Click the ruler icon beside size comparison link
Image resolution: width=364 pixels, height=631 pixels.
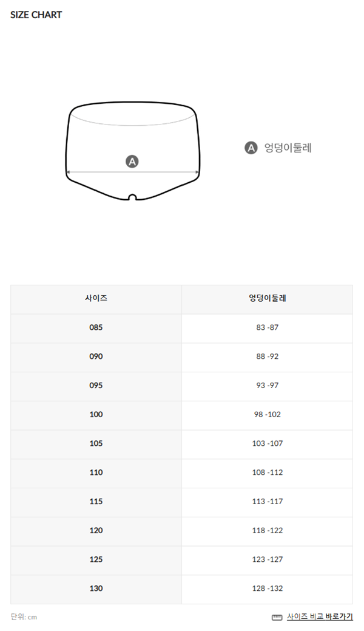(x=277, y=617)
